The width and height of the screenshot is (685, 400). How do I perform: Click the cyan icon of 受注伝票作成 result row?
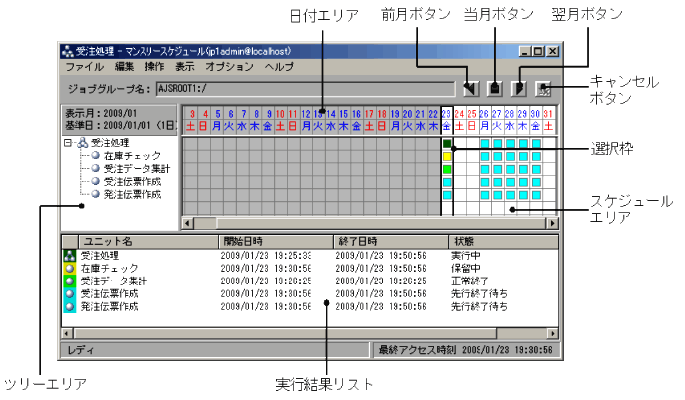(x=69, y=293)
